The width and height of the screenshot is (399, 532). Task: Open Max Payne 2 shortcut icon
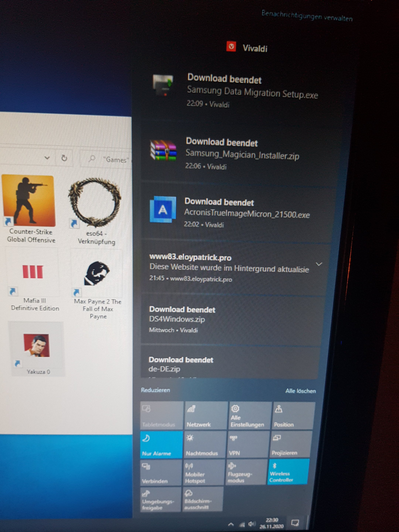[97, 274]
